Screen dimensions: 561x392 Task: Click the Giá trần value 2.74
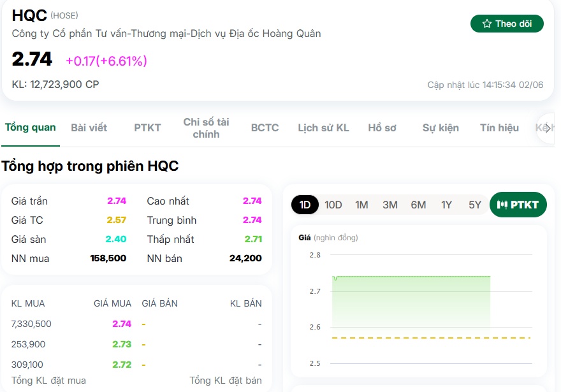click(117, 201)
